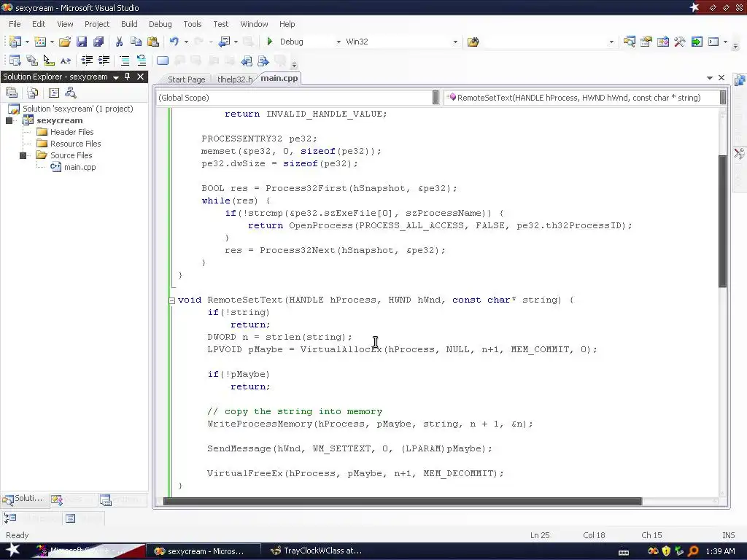Open the New Project dropdown arrow
747x560 pixels.
pyautogui.click(x=27, y=42)
